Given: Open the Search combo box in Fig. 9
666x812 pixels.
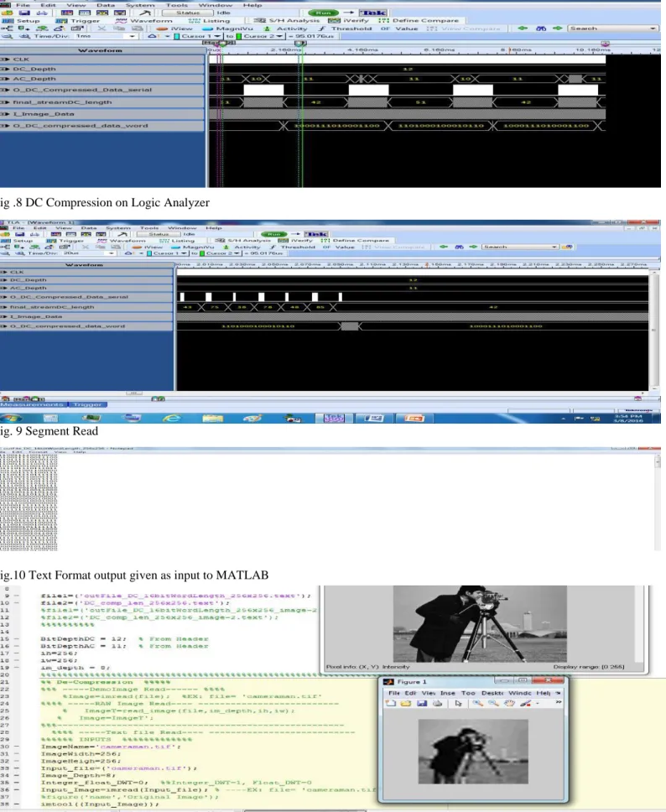Looking at the screenshot, I should 521,247.
